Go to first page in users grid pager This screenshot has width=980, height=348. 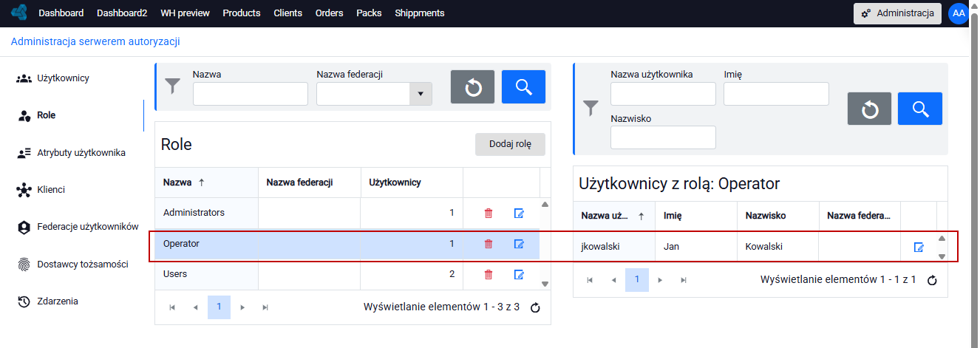click(x=590, y=280)
